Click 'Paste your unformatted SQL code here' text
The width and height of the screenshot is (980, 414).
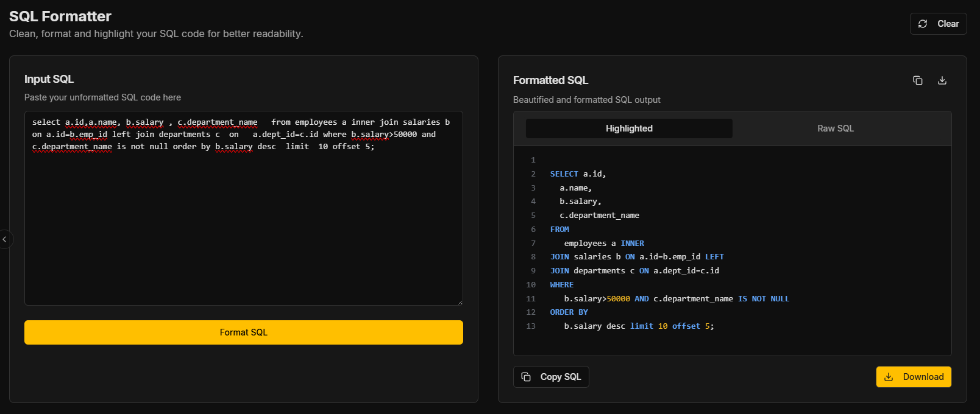pyautogui.click(x=102, y=97)
